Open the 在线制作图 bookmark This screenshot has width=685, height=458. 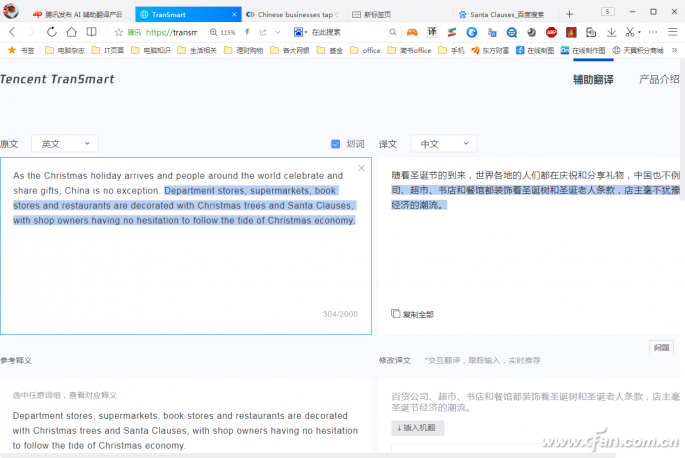coord(583,50)
